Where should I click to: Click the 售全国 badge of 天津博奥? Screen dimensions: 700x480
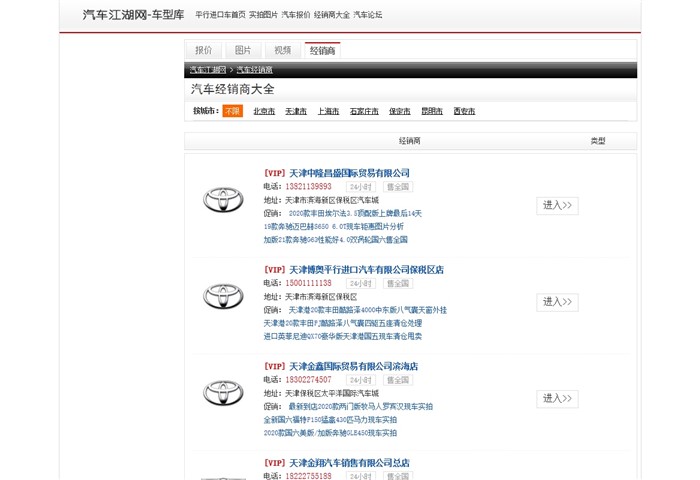coord(398,284)
